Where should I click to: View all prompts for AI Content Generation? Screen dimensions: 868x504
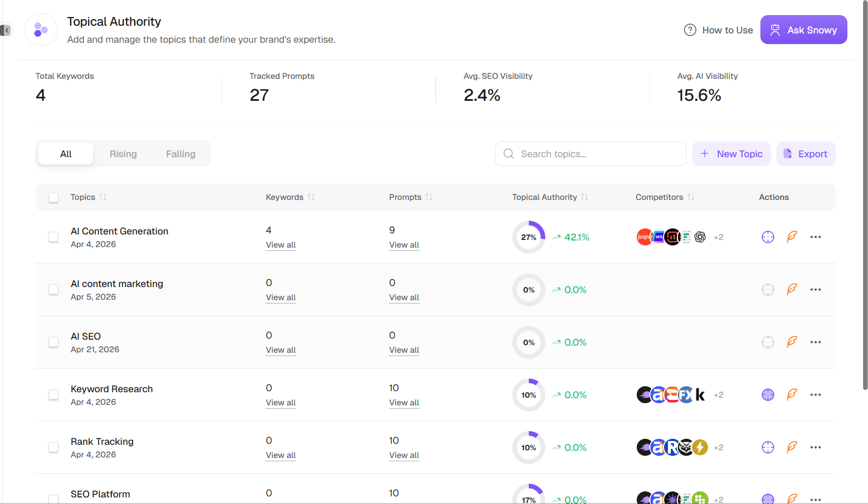[x=404, y=245]
